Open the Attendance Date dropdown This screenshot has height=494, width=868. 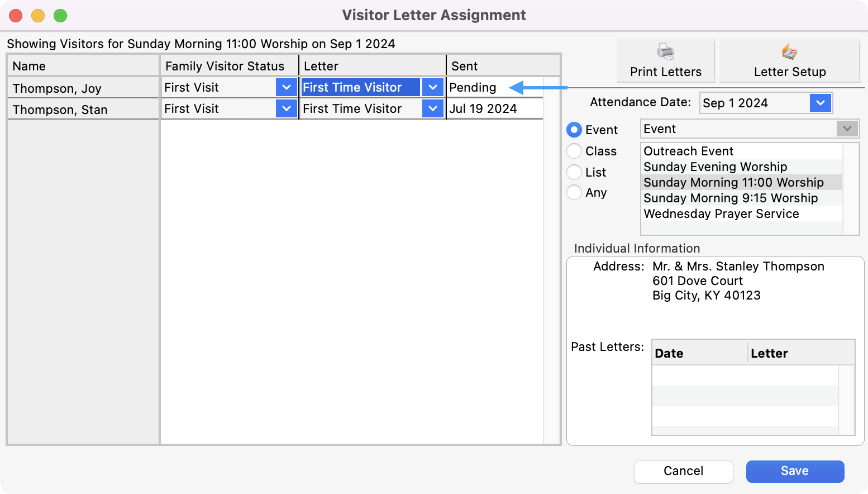tap(820, 103)
